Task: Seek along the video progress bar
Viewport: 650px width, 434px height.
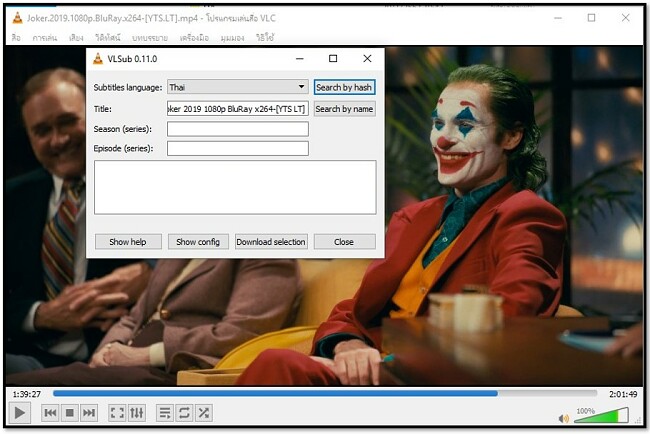Action: point(325,393)
